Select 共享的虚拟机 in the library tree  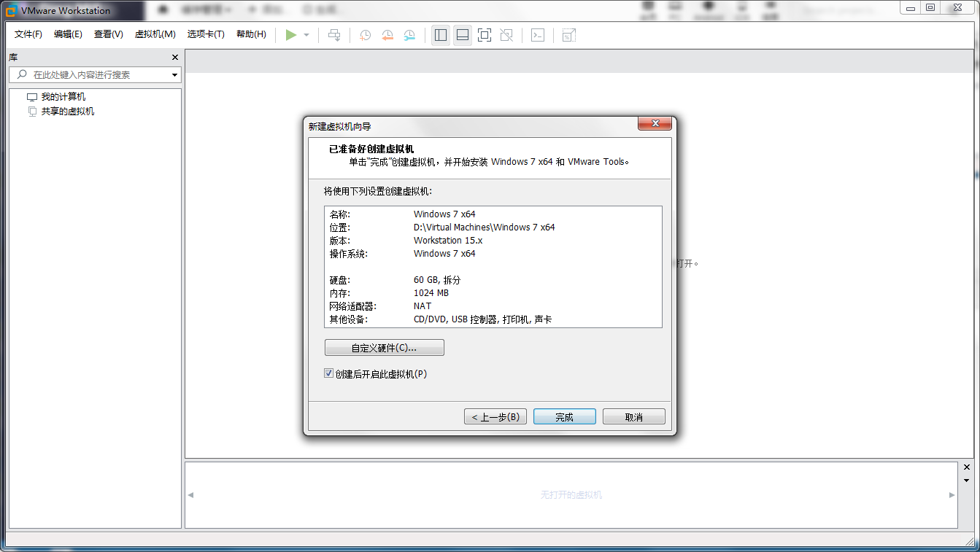click(68, 112)
